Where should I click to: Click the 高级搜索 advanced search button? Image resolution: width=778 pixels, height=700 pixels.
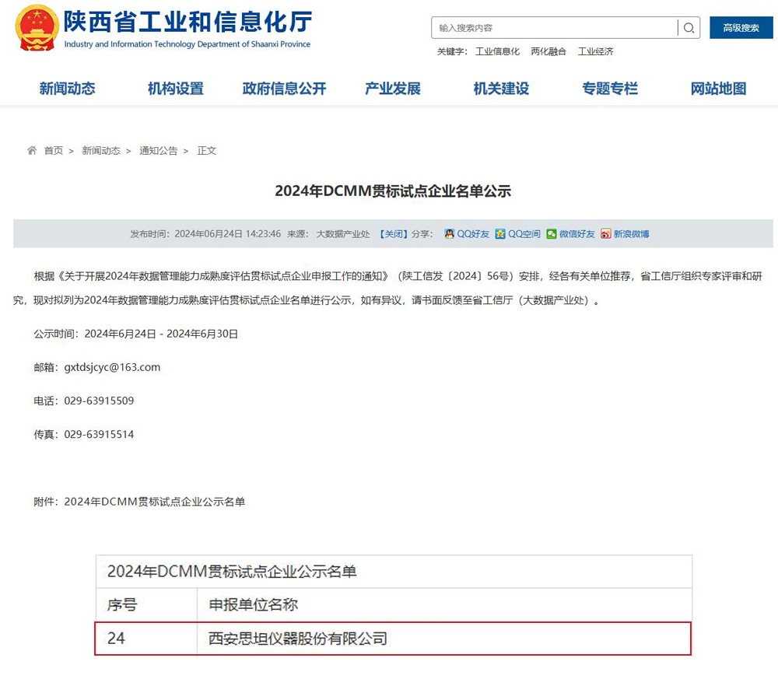741,27
